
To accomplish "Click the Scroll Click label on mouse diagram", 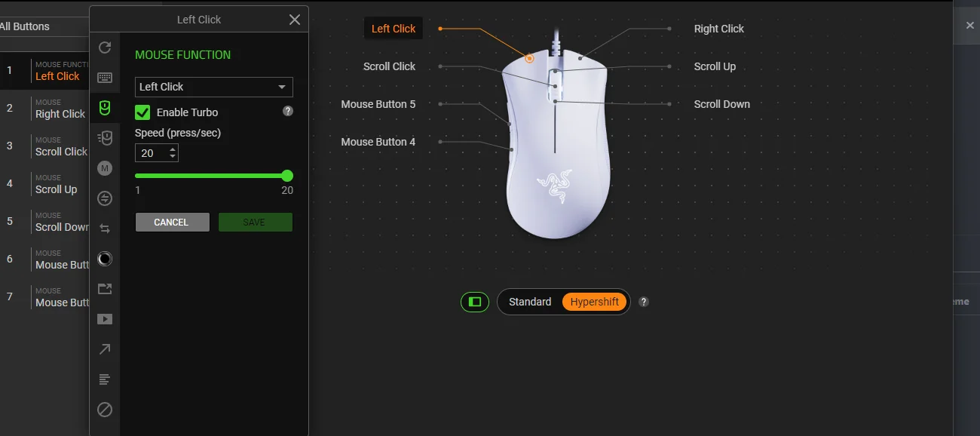I will (x=389, y=66).
